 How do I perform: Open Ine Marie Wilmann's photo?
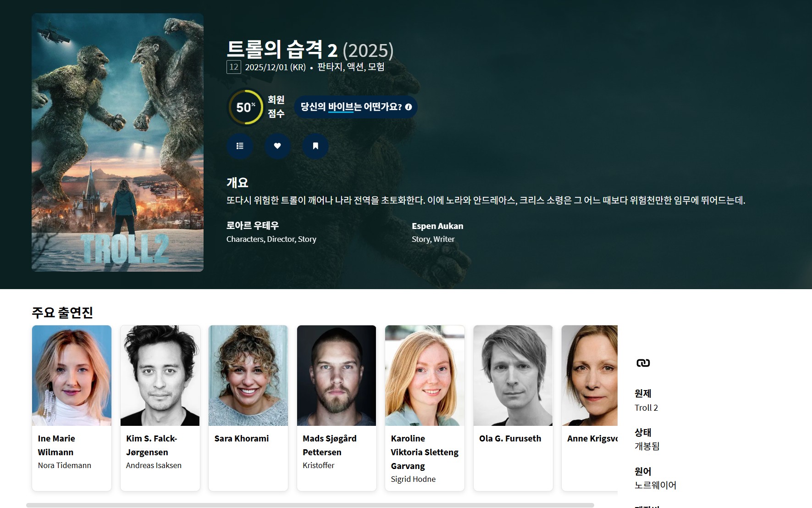tap(72, 375)
